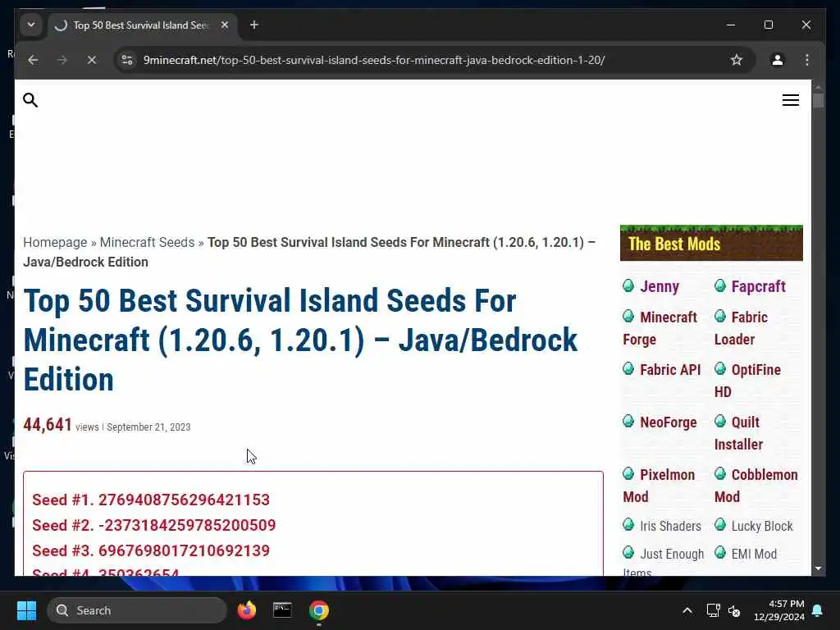Click the emerald icon beside Lucky Block
The height and width of the screenshot is (630, 840).
click(720, 524)
